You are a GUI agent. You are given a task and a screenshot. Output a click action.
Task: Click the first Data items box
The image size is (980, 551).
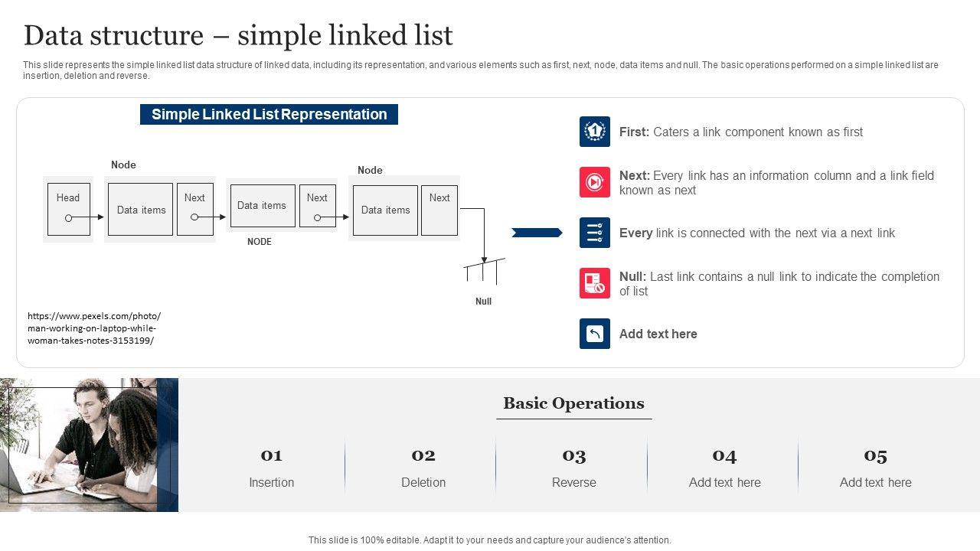[x=141, y=209]
